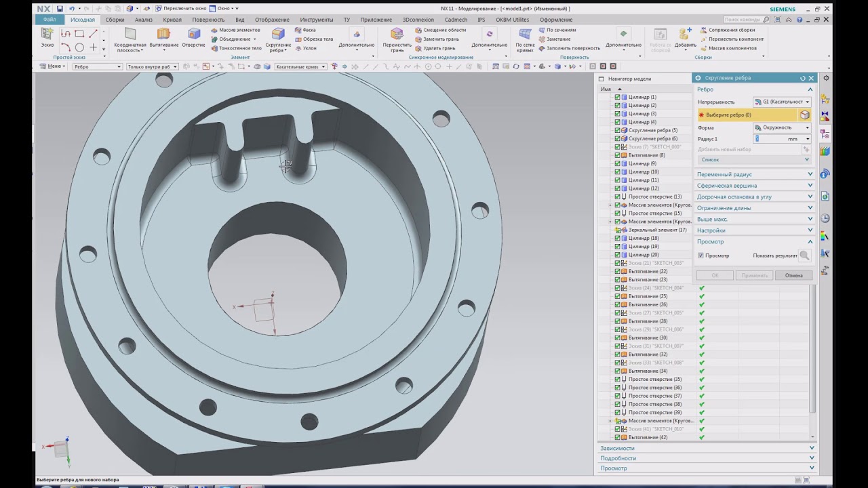This screenshot has height=488, width=868.
Task: Click the Фаска (Chamfer) tool
Action: [x=305, y=30]
